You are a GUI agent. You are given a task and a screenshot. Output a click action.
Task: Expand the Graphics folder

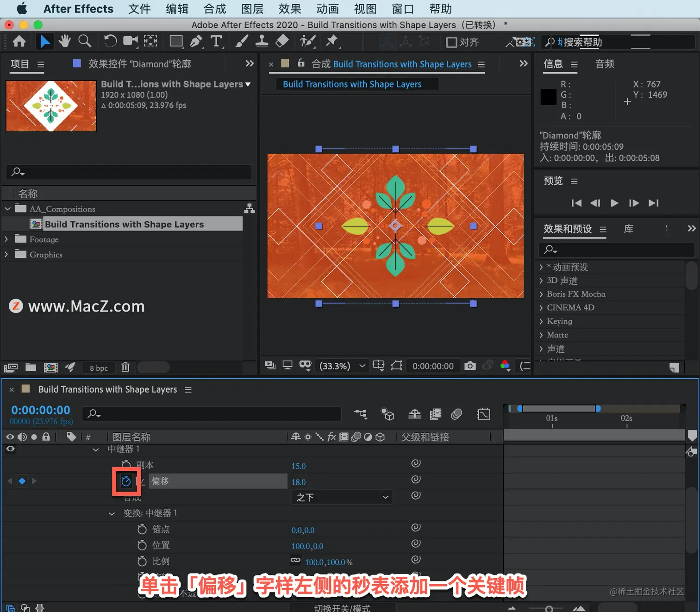pos(6,254)
